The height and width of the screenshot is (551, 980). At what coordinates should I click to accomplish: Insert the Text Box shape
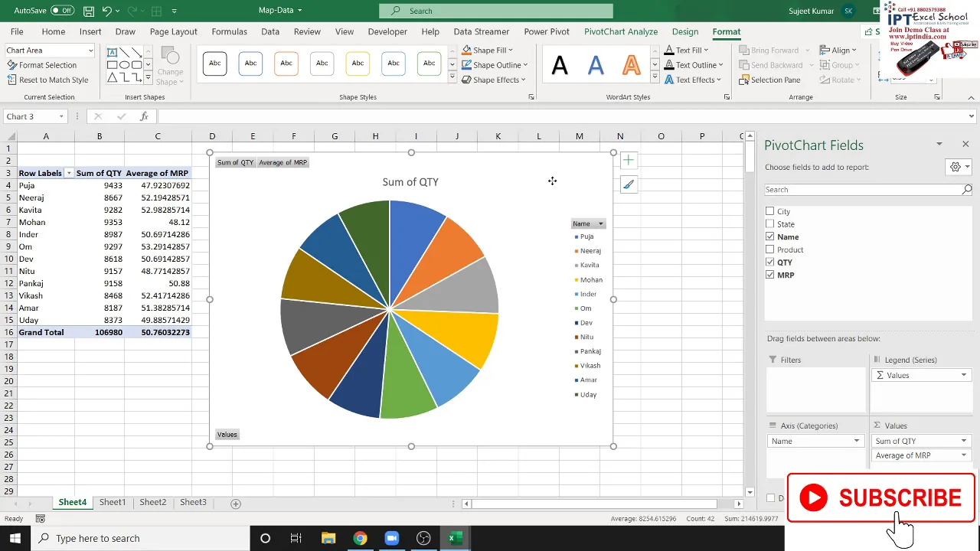[x=112, y=52]
